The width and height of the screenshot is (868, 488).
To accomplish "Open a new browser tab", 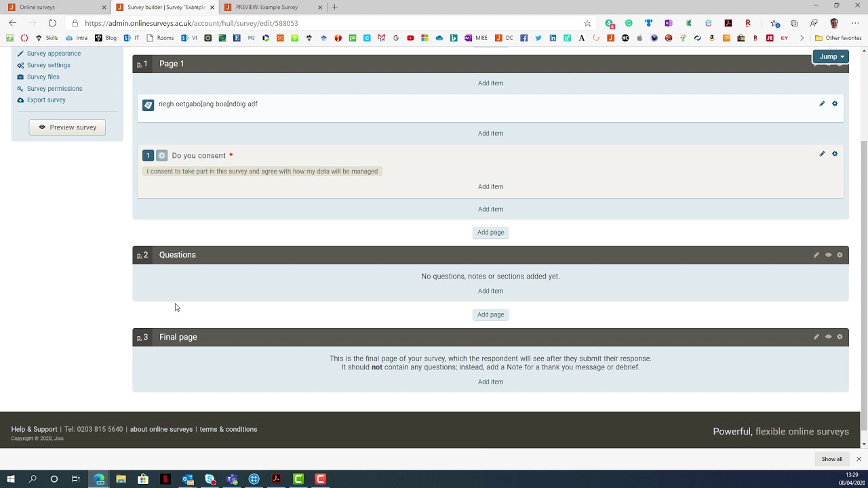I will click(334, 7).
